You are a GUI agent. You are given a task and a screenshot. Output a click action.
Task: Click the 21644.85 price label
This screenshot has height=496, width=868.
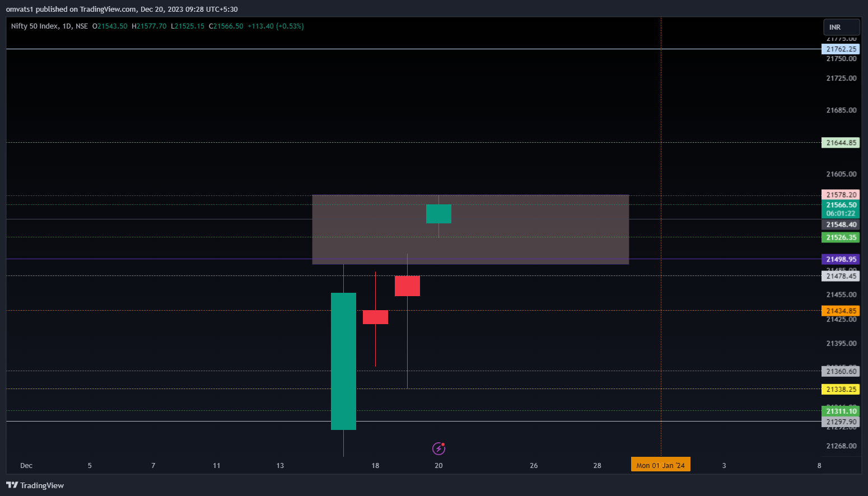pyautogui.click(x=841, y=143)
